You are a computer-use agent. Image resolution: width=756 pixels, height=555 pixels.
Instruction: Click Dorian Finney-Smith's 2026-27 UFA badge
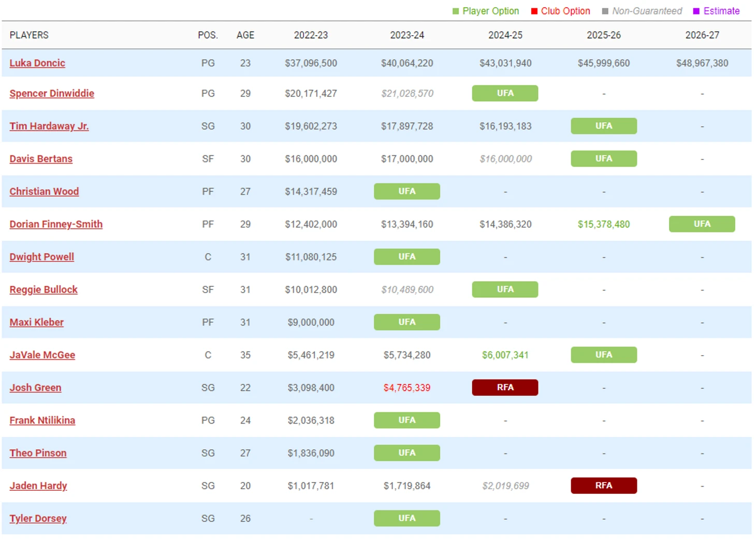[x=702, y=224]
